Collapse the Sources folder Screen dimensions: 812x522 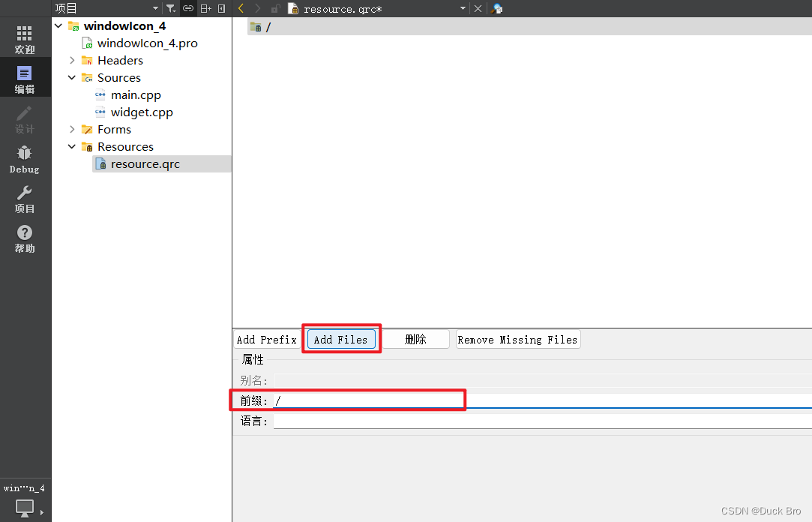pyautogui.click(x=72, y=77)
